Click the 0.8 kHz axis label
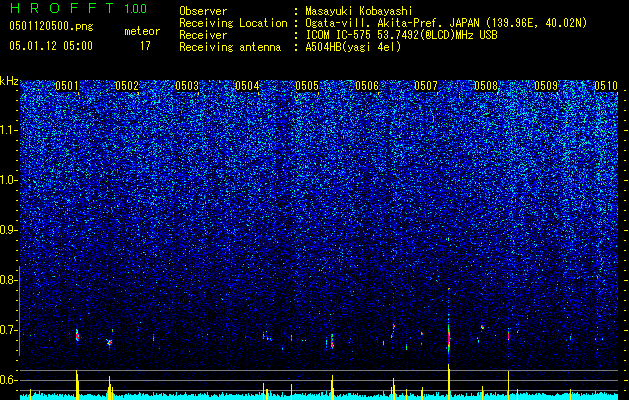 click(x=9, y=280)
